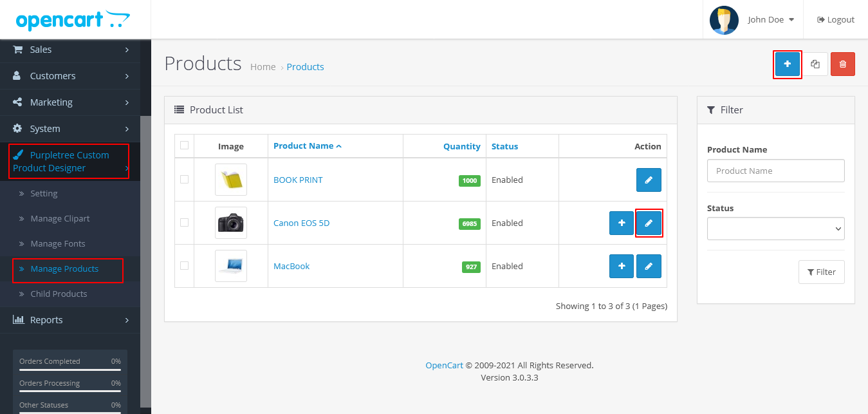The image size is (868, 414).
Task: Click the Customers person icon
Action: tap(17, 76)
